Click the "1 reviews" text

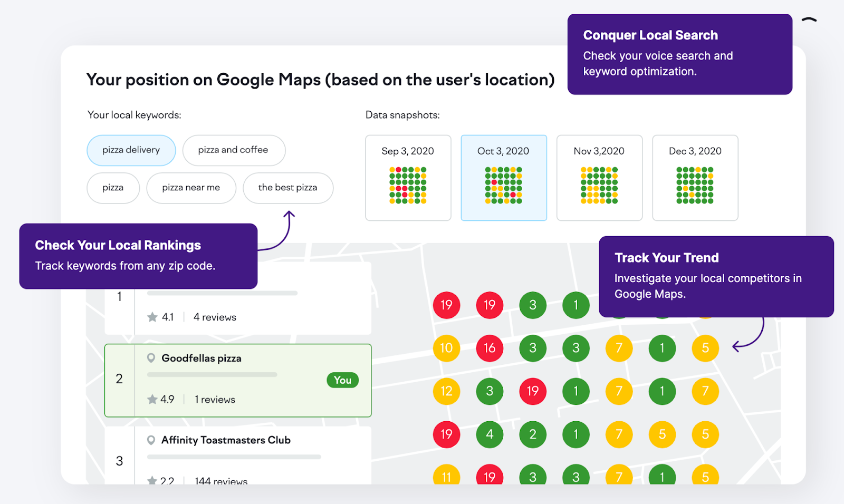point(215,399)
